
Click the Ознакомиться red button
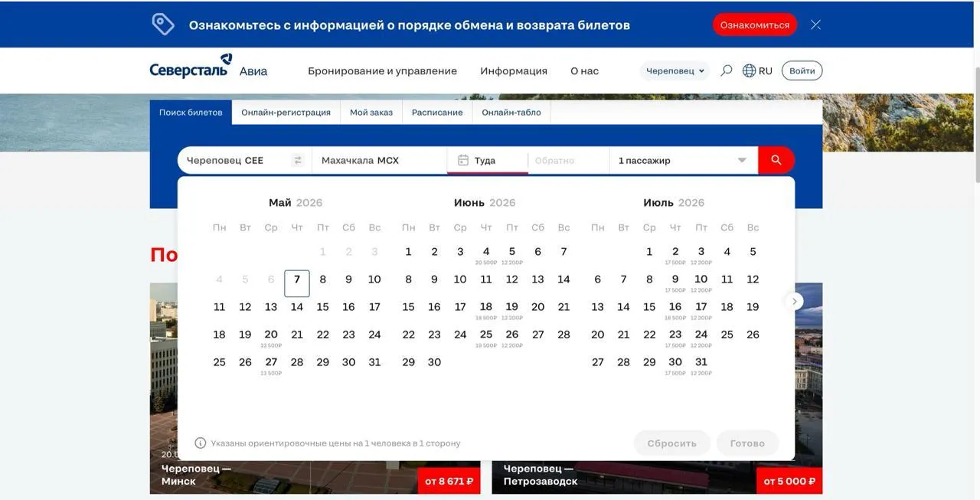pos(755,25)
